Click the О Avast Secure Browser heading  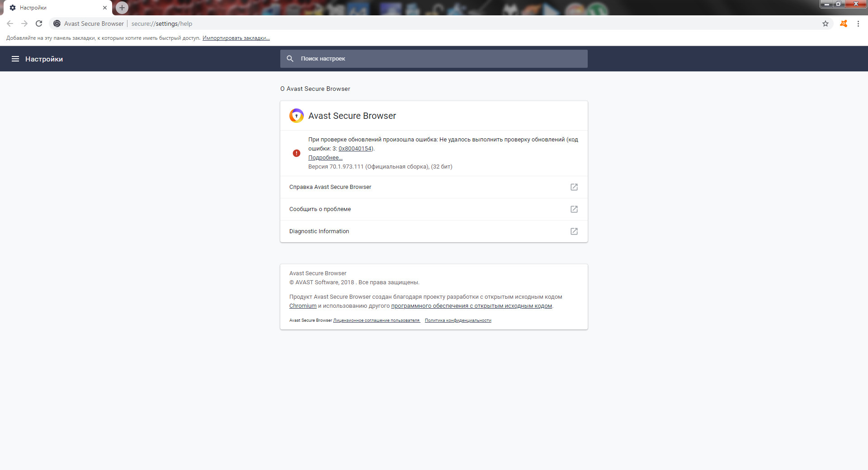click(315, 89)
